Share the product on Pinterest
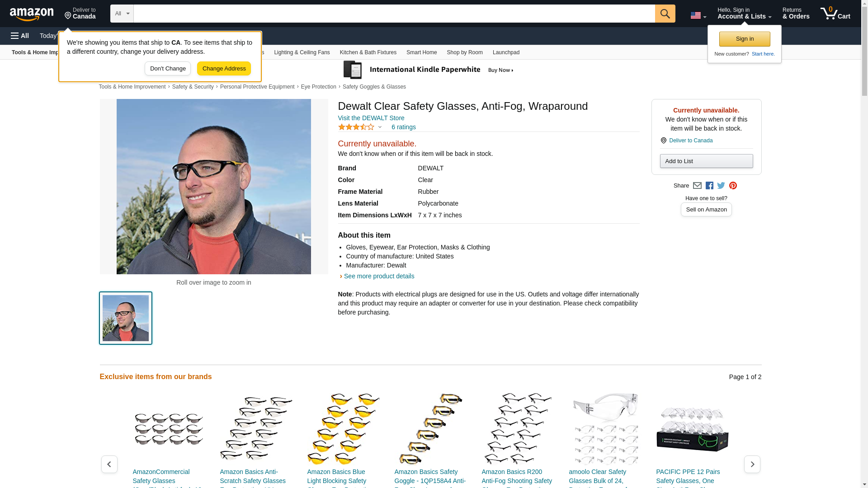Screen dimensions: 868x488 click(733, 186)
